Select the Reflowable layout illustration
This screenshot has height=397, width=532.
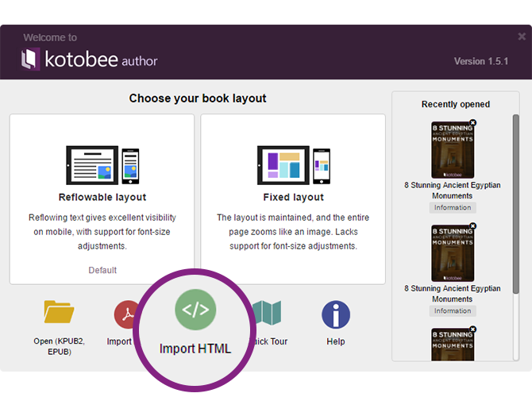[102, 164]
